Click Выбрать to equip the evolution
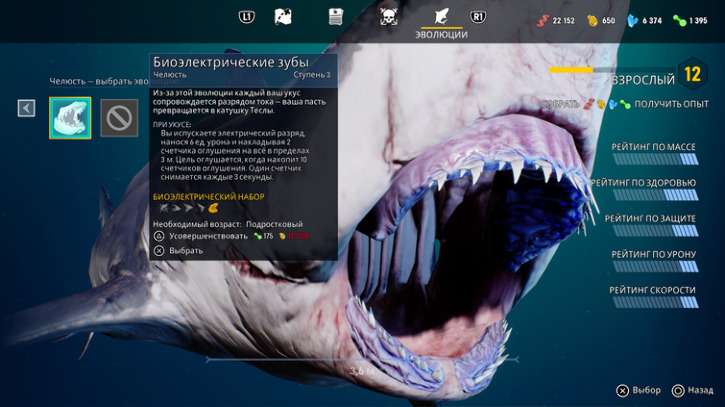 point(185,250)
